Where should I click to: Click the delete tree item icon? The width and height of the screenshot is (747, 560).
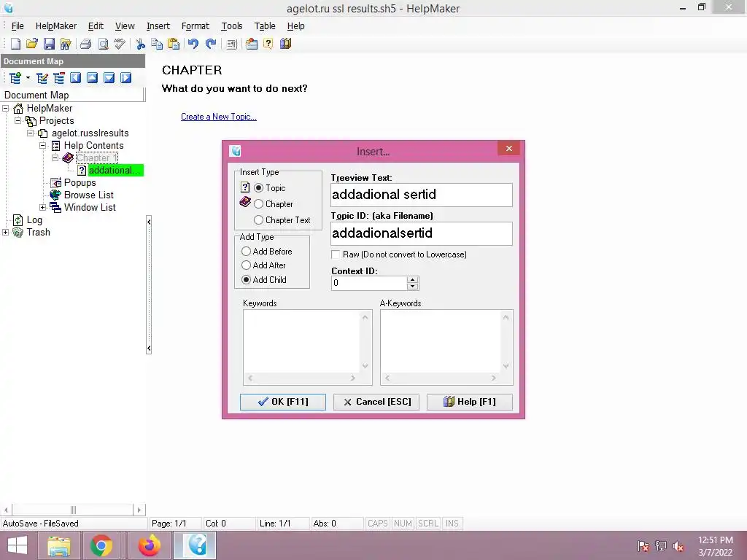point(59,77)
